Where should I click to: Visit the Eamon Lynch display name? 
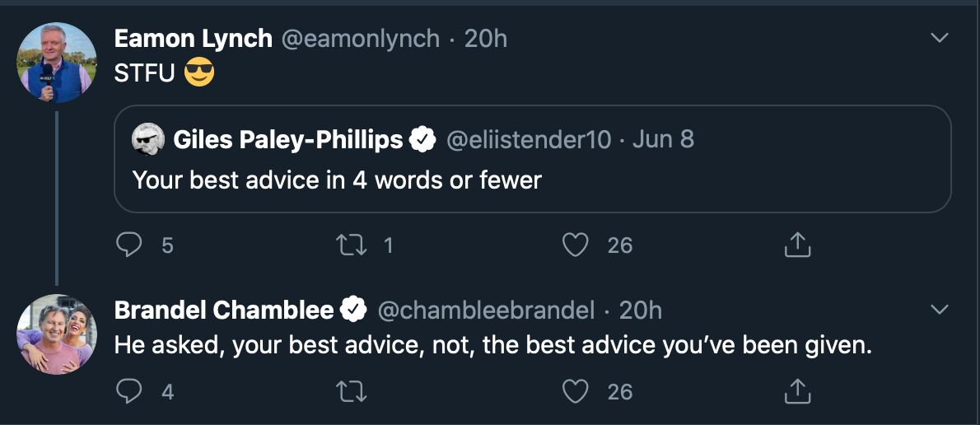tap(194, 39)
